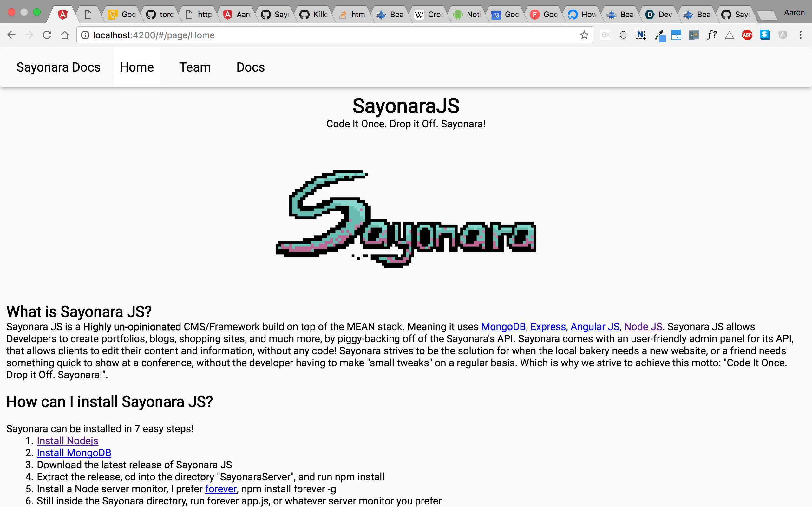Screen dimensions: 812x507
Task: Click the f? font extension icon
Action: click(x=711, y=35)
